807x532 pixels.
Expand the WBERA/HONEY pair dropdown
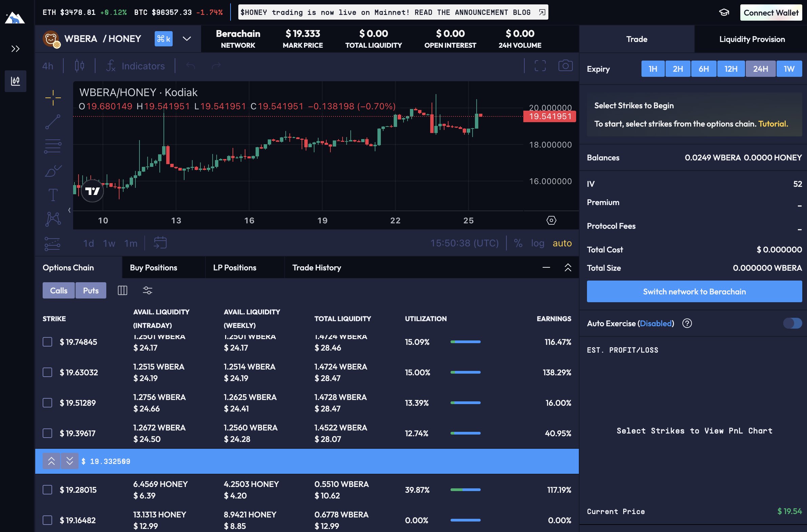tap(187, 39)
